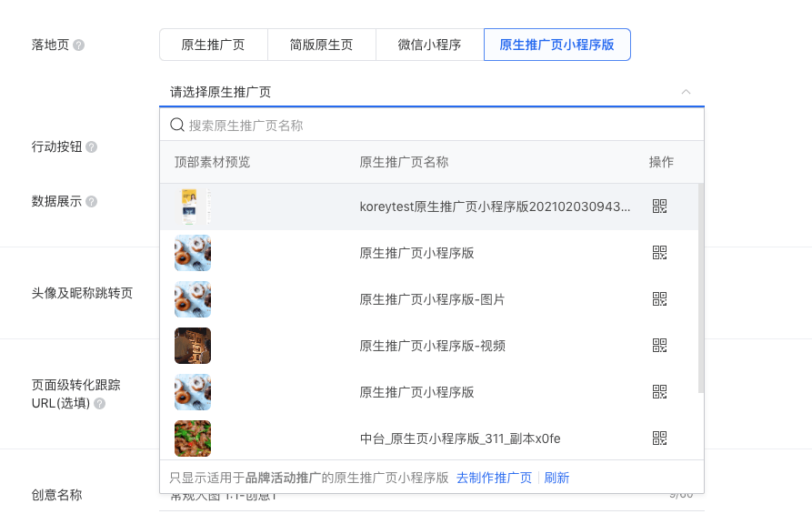Click the 去制作推广页 link
This screenshot has width=812, height=514.
coord(494,478)
